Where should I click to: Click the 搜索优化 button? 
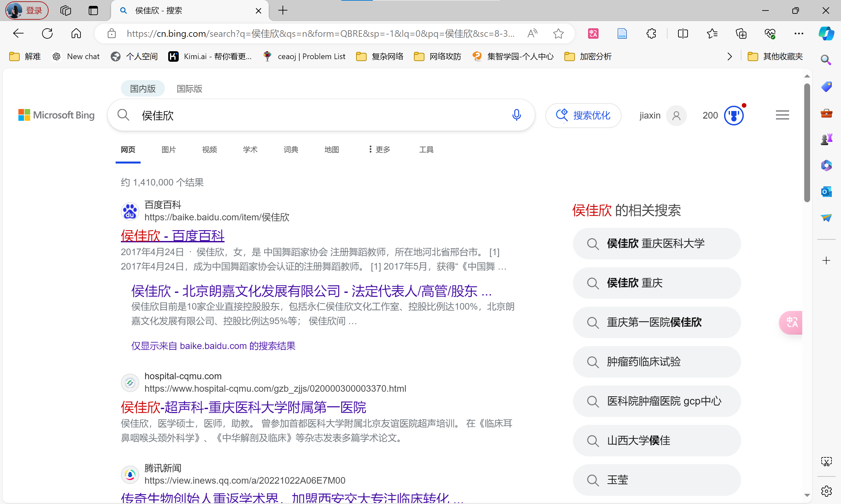583,116
